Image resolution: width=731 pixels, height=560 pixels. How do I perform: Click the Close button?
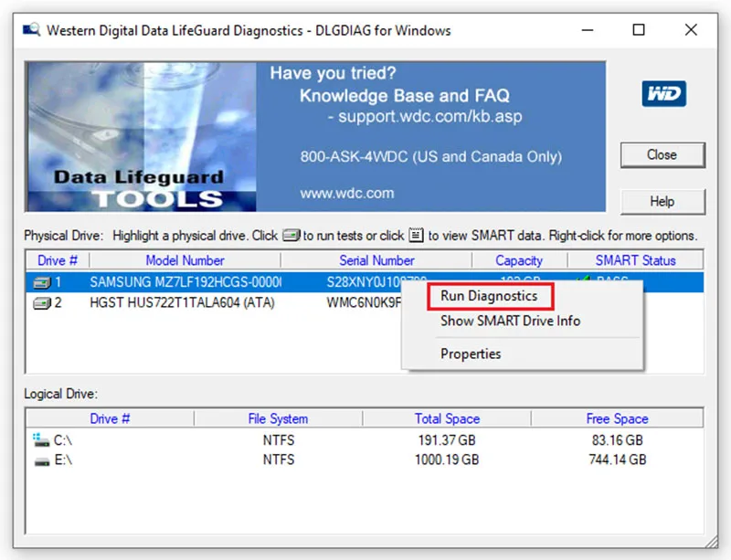pos(662,154)
